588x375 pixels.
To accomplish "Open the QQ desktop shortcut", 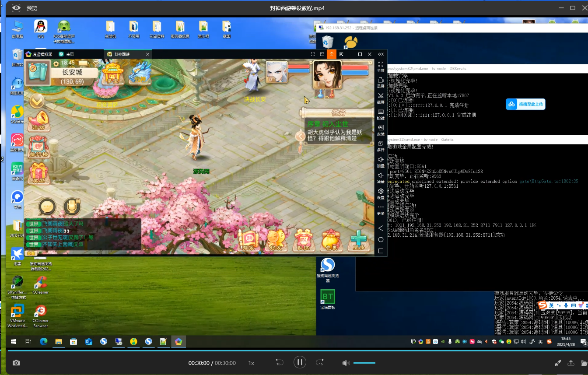I will tap(41, 29).
